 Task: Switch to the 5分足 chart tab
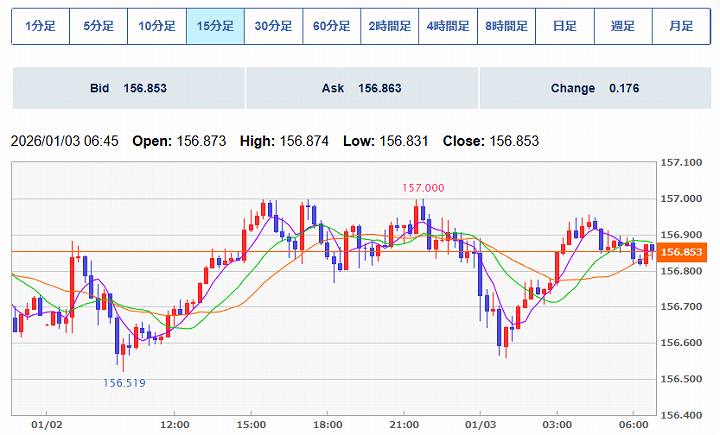pos(98,27)
